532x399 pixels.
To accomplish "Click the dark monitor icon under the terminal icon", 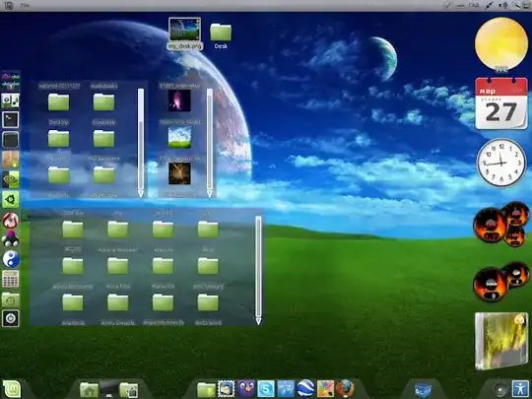I will [x=11, y=140].
